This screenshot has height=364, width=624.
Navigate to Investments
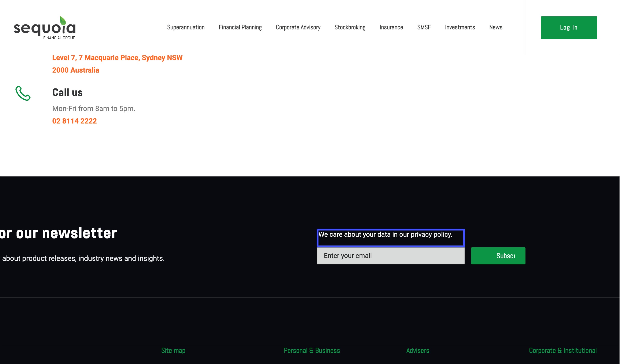(460, 27)
